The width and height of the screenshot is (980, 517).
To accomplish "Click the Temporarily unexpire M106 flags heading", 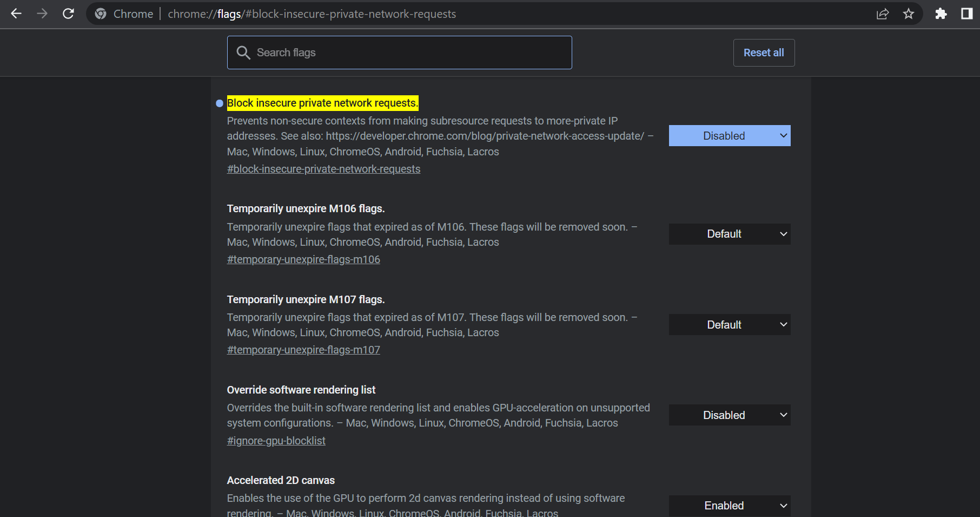I will (x=306, y=208).
